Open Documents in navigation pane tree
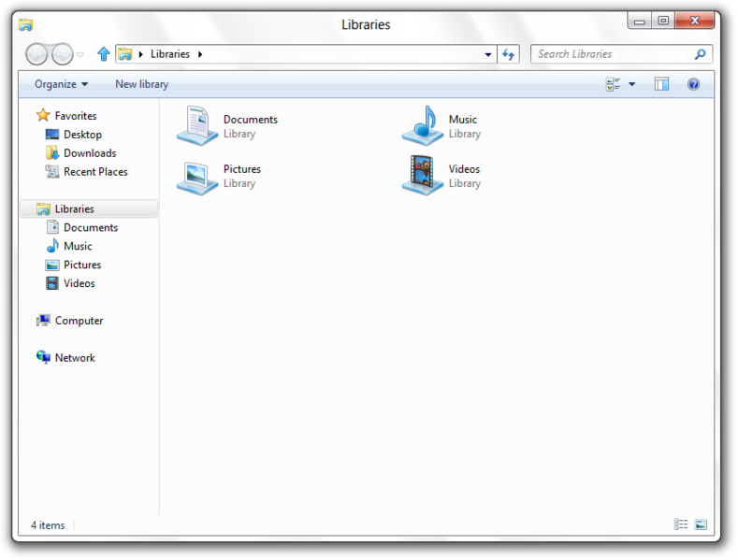Screen dimensions: 738x560 tap(82, 228)
